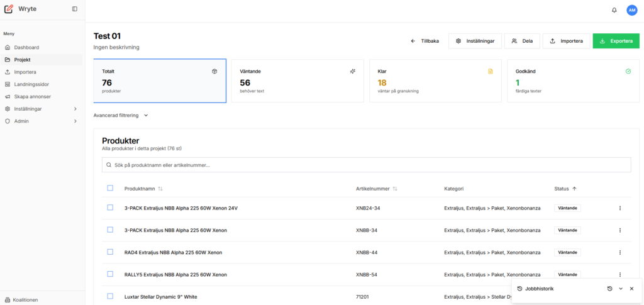Expand Avancerad filtrering section
Image resolution: width=644 pixels, height=305 pixels.
[x=121, y=116]
